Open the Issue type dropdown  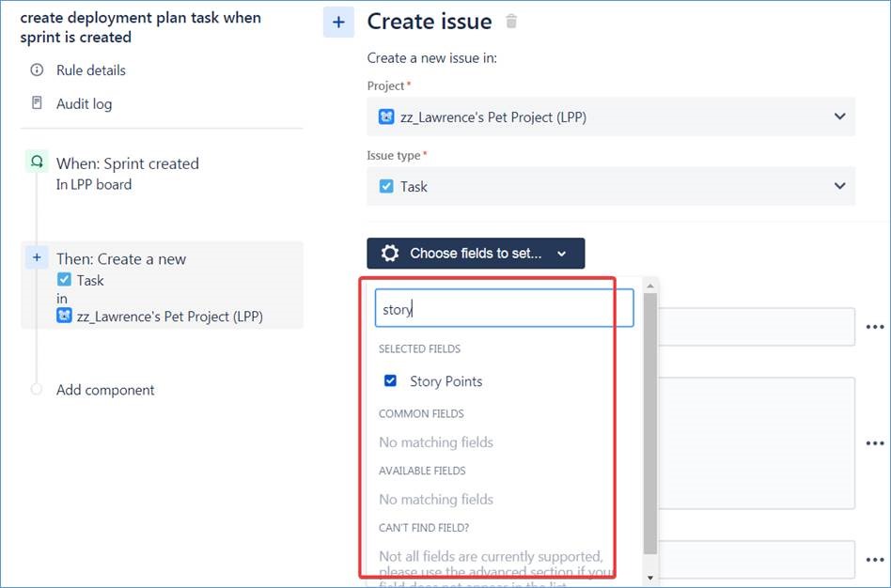click(x=611, y=186)
